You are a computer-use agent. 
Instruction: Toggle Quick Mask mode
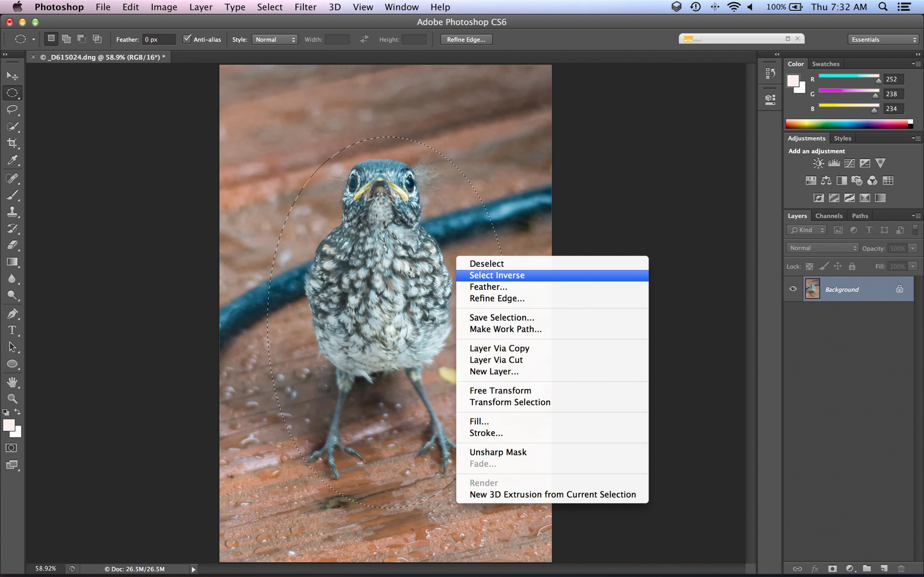tap(11, 448)
